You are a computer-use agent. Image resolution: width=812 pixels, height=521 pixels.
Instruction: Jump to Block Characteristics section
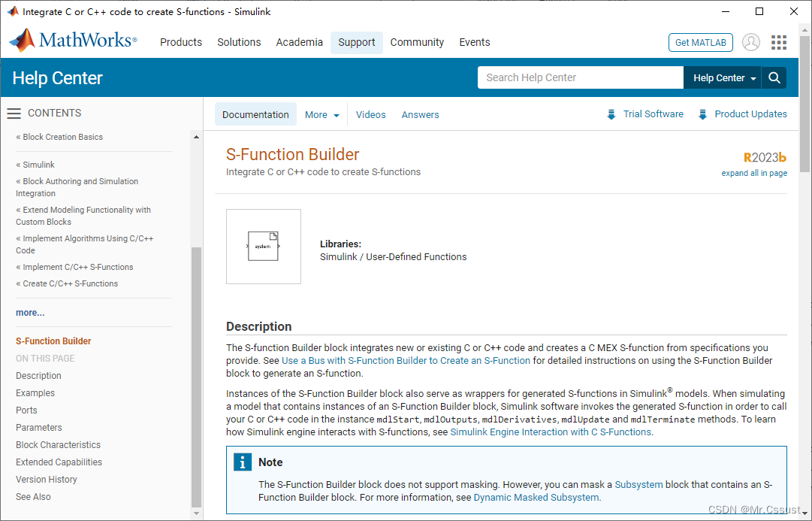[58, 445]
